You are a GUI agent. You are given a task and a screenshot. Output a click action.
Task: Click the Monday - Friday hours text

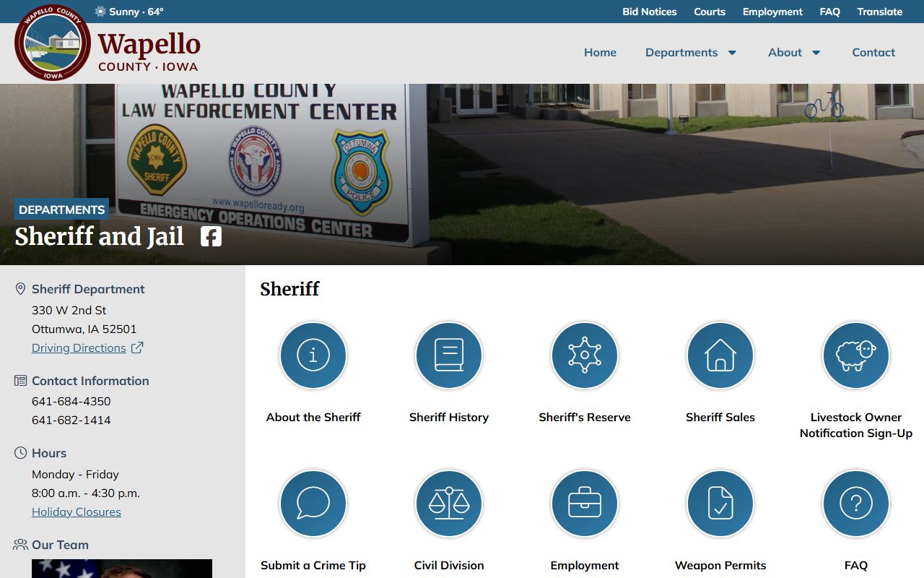pyautogui.click(x=75, y=474)
